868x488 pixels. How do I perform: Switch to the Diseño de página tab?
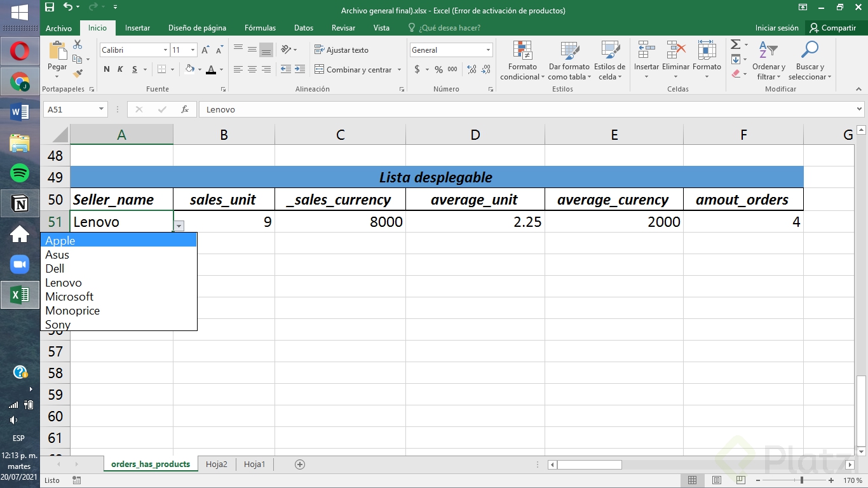point(197,28)
